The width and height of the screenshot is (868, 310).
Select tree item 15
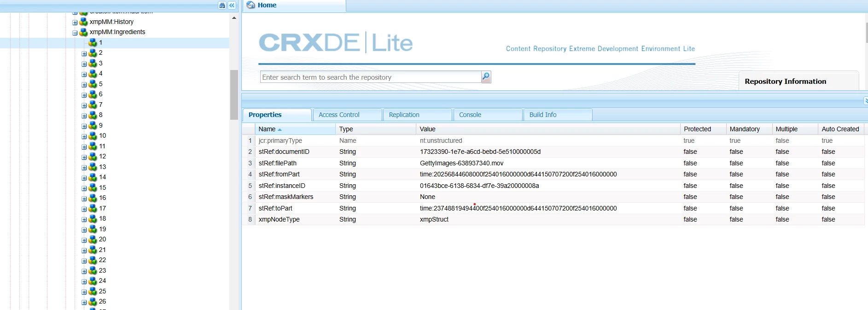pos(102,187)
